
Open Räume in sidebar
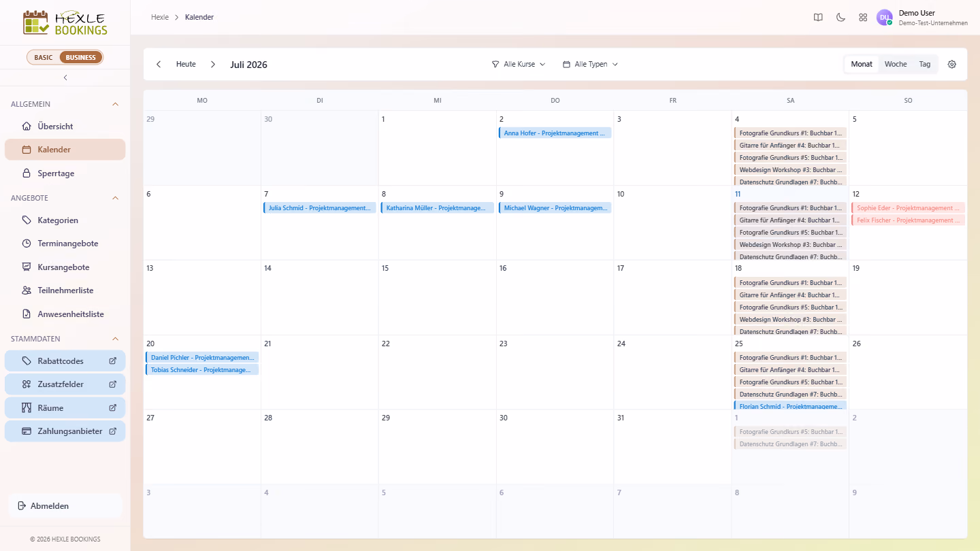[x=65, y=408]
